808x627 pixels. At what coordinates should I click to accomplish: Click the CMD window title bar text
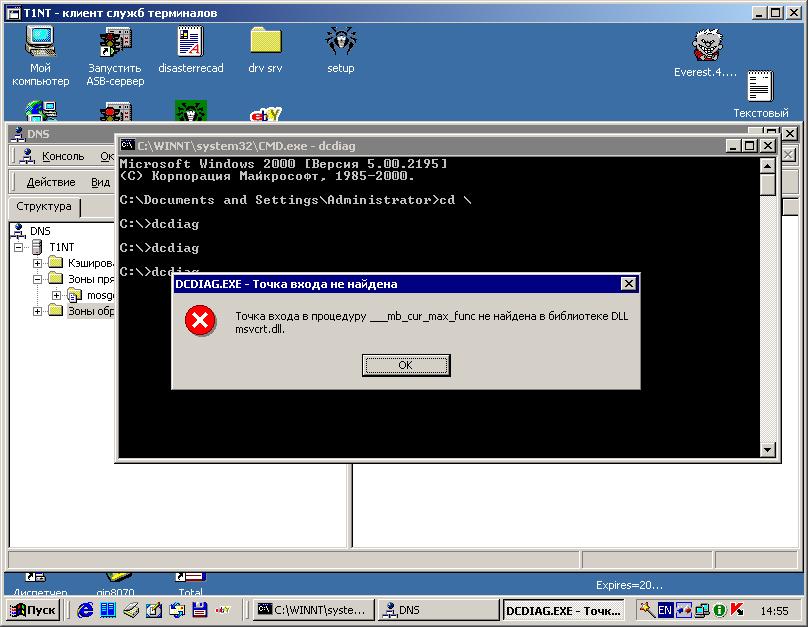click(246, 146)
